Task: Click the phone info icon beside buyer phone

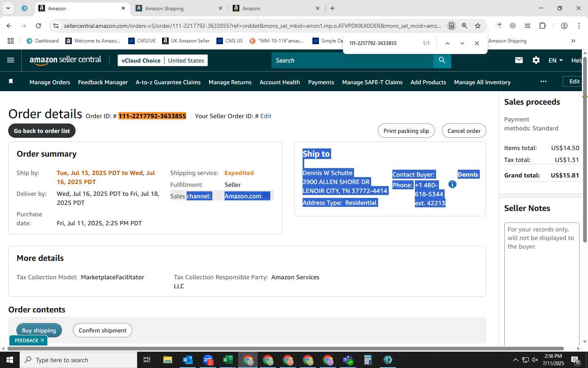Action: tap(452, 184)
